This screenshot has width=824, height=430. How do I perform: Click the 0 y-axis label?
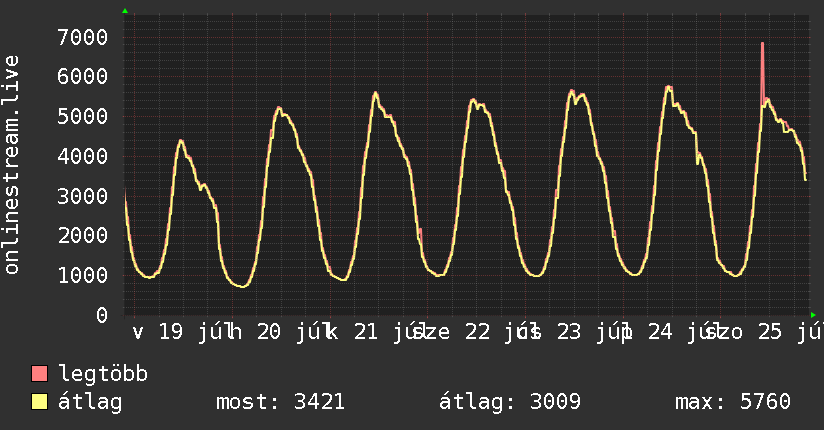tap(102, 315)
